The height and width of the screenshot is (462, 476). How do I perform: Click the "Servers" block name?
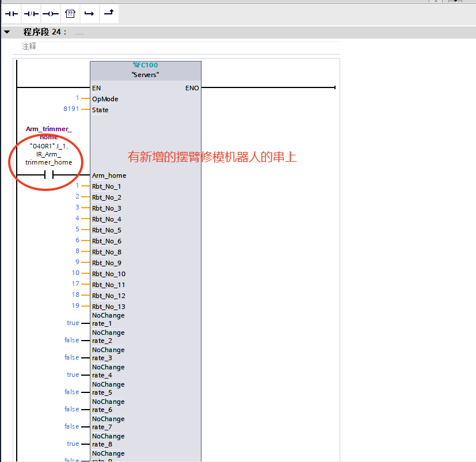click(145, 75)
